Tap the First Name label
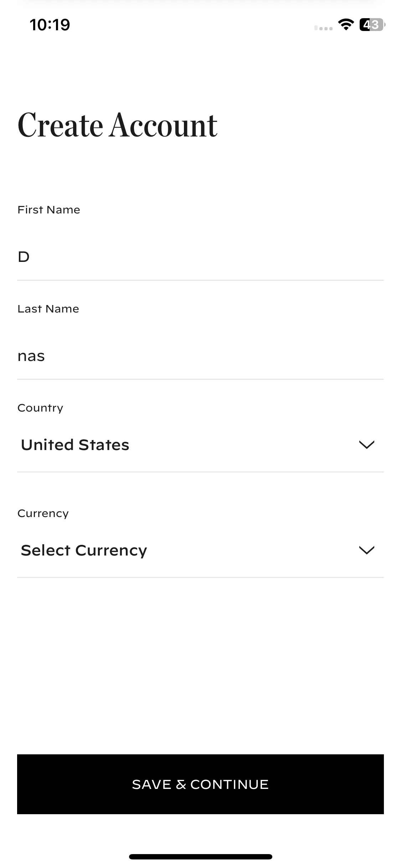The height and width of the screenshot is (868, 401). click(49, 210)
